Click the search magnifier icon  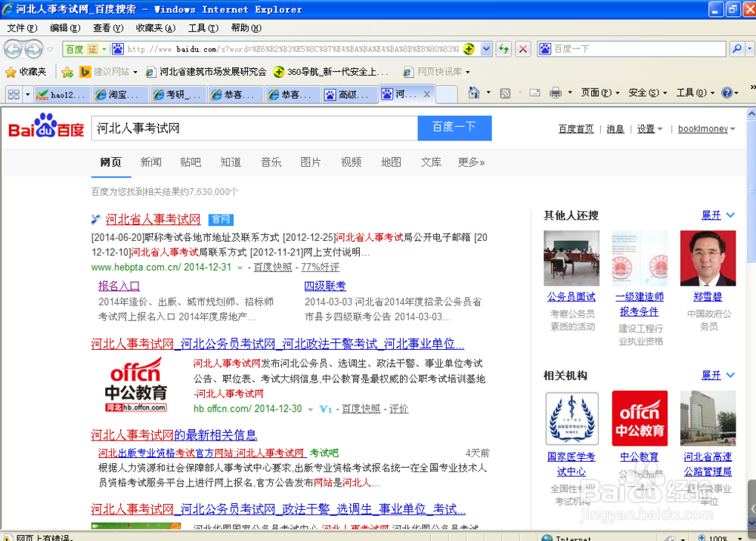click(737, 48)
